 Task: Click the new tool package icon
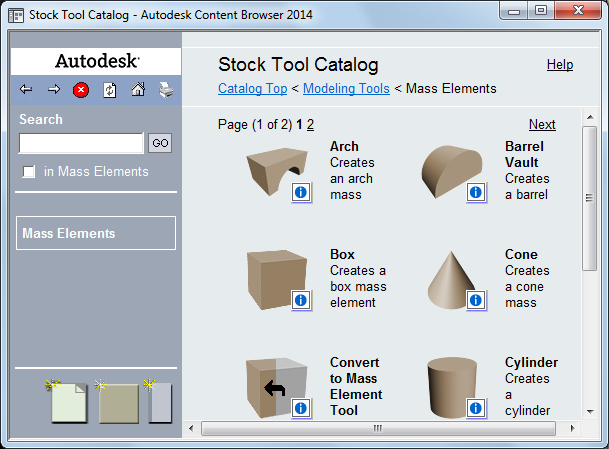[119, 402]
